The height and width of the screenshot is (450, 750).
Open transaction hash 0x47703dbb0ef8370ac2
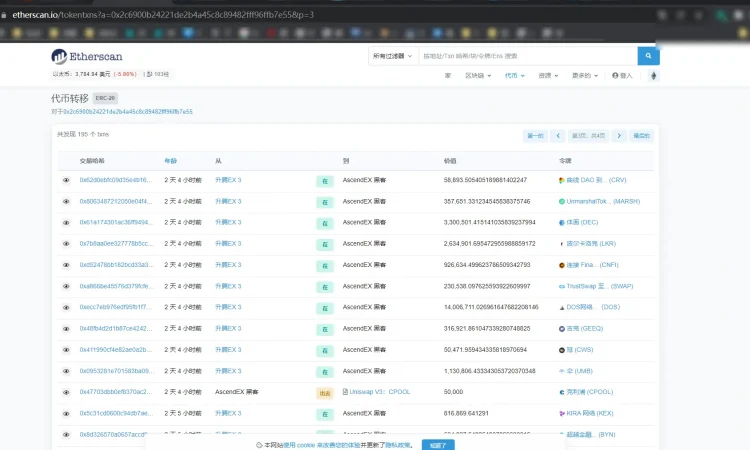click(x=116, y=392)
